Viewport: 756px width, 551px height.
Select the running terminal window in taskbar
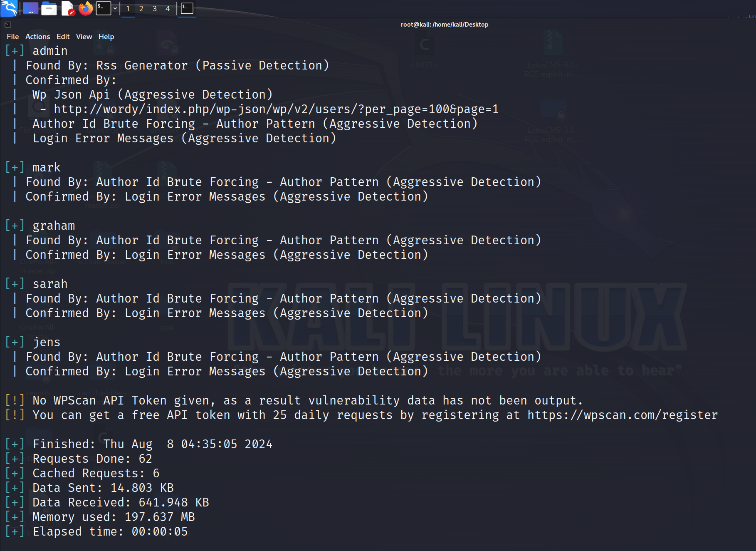pos(187,8)
